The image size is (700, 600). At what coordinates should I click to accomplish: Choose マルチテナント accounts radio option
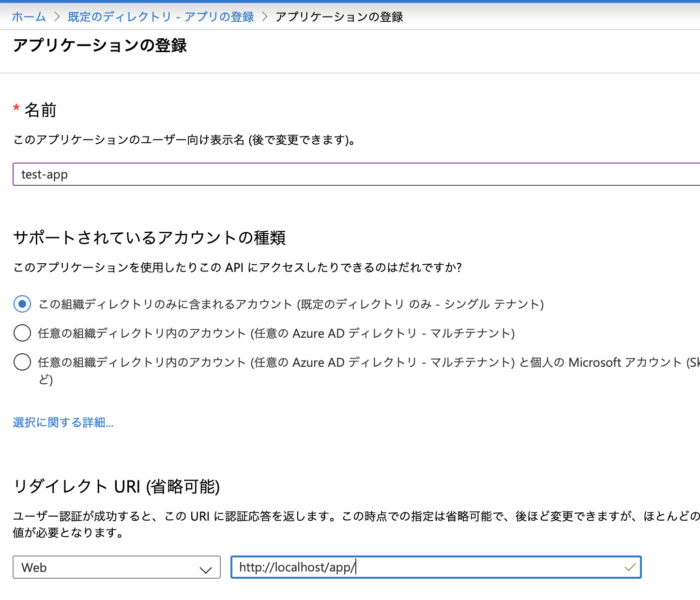pos(22,333)
